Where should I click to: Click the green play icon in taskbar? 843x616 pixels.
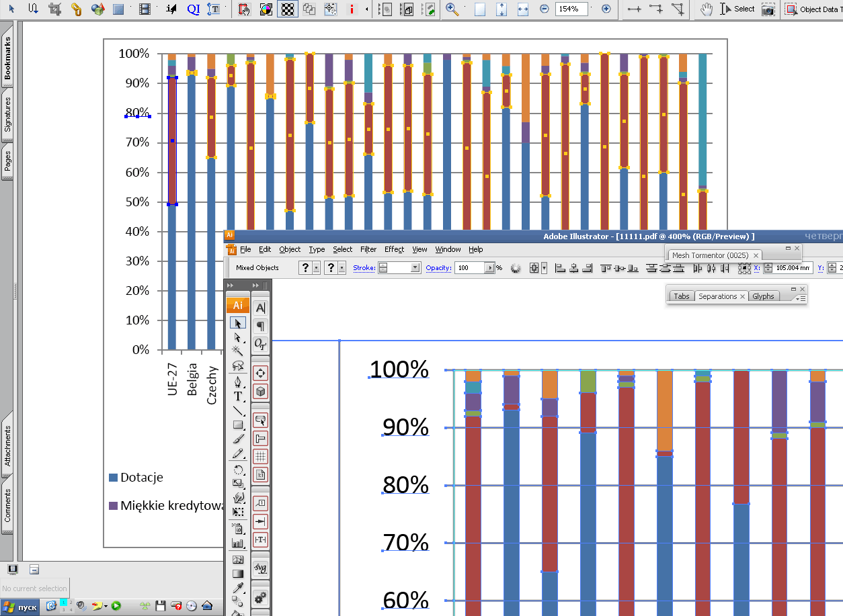(x=116, y=606)
